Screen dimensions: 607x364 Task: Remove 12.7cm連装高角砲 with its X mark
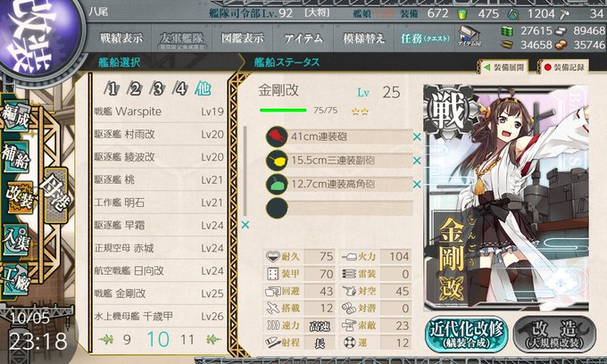[x=417, y=184]
